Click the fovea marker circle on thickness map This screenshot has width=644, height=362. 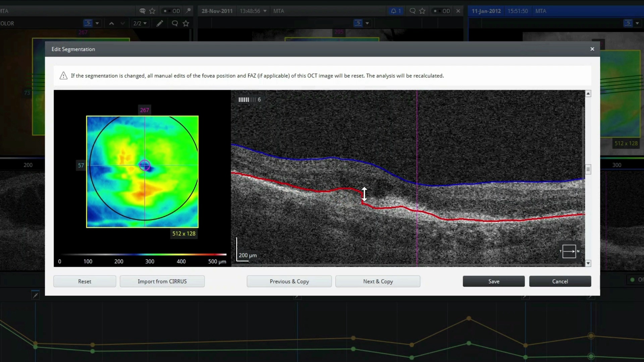[x=145, y=165]
